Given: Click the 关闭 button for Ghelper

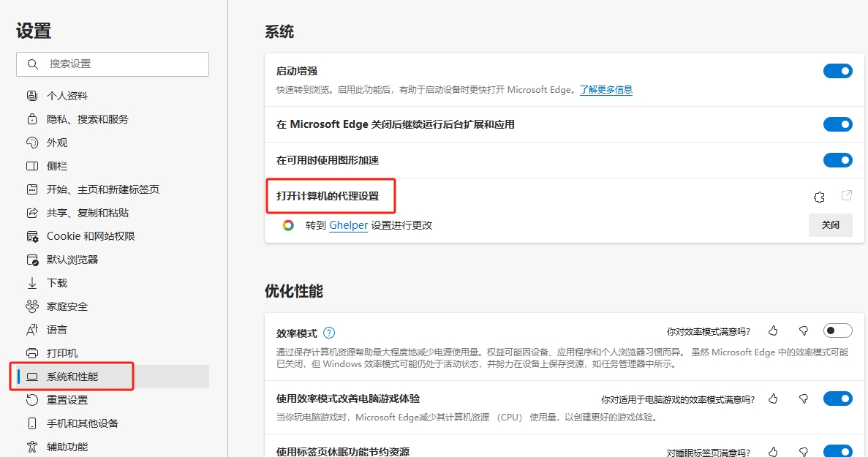Looking at the screenshot, I should click(x=831, y=225).
